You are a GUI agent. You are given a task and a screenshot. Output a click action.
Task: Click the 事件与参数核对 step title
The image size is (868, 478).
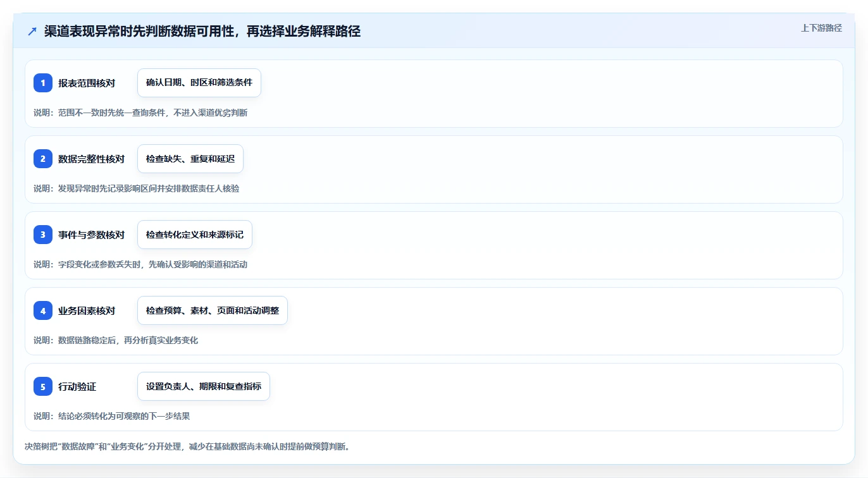(91, 235)
